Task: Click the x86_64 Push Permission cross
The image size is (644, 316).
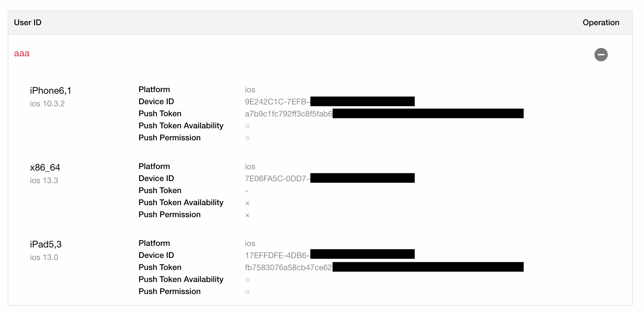Action: click(x=247, y=215)
